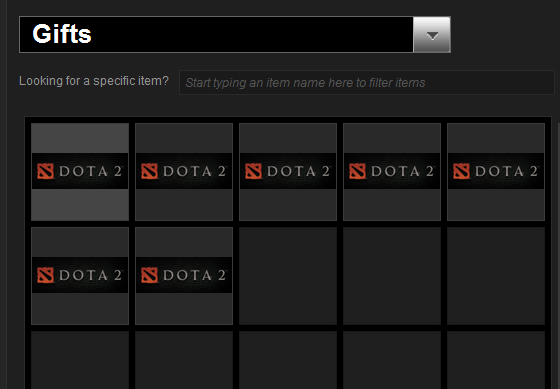Click the 'Looking for a specific item?' label
Screen dimensions: 560x389
pos(94,81)
